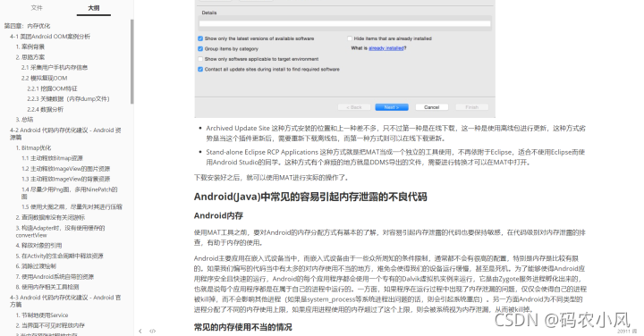Click the 常见的内存使用不当的情况 heading
Screen dimensions: 644x336
242,327
